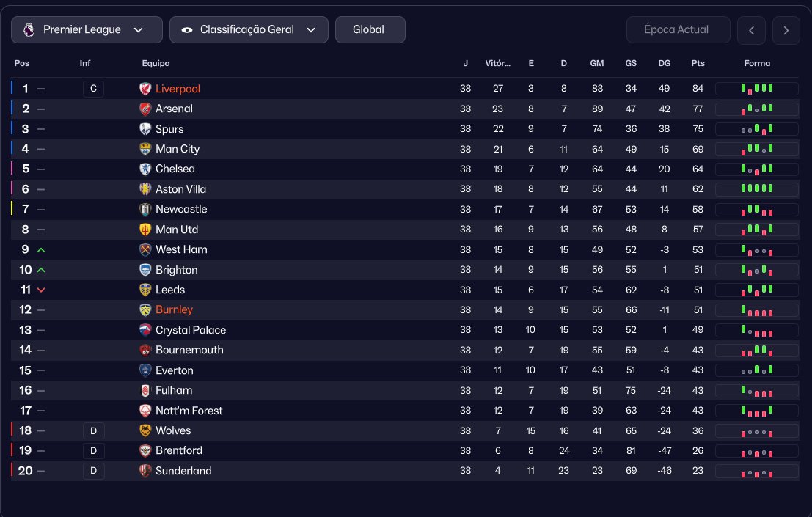
Task: Sort table by the GM column header
Action: coord(596,63)
